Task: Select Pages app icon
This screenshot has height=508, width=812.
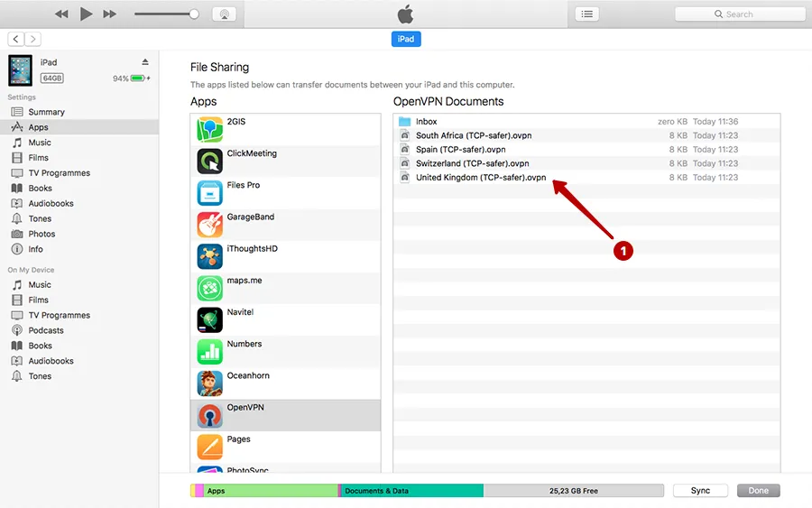Action: coord(209,447)
